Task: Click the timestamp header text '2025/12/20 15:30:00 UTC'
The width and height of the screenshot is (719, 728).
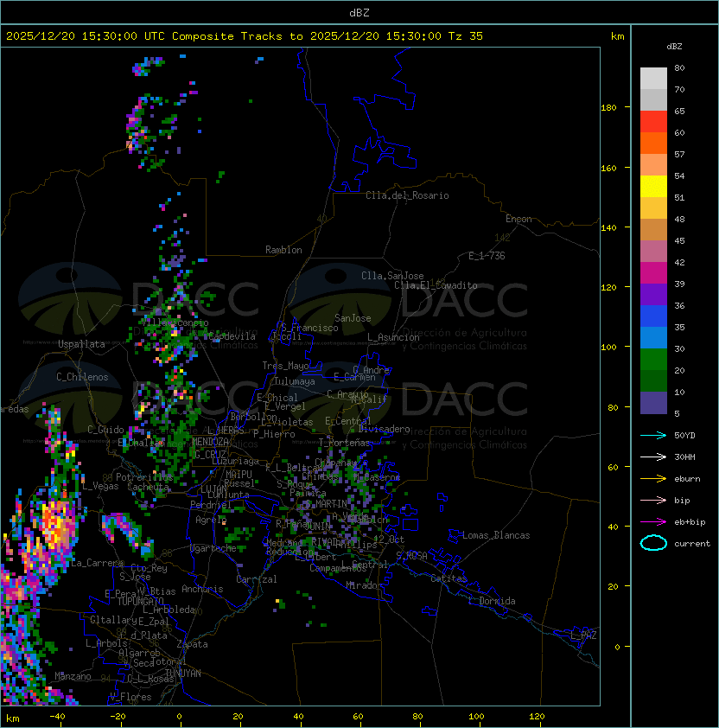Action: (x=86, y=36)
